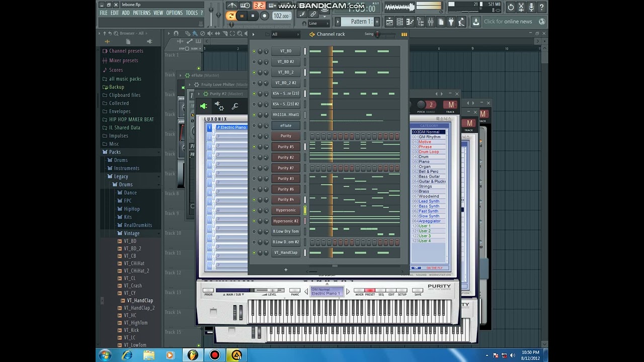Open Windows Start menu

pyautogui.click(x=105, y=355)
